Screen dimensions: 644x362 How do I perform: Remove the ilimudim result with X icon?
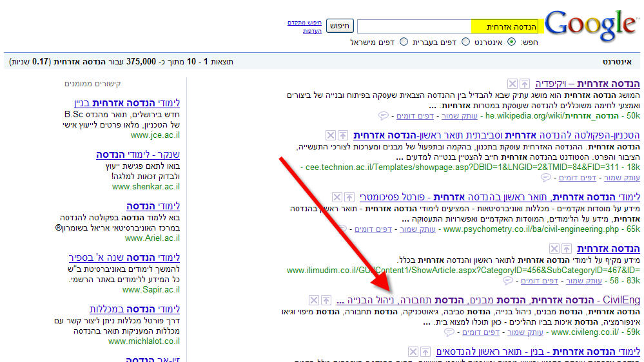554,249
